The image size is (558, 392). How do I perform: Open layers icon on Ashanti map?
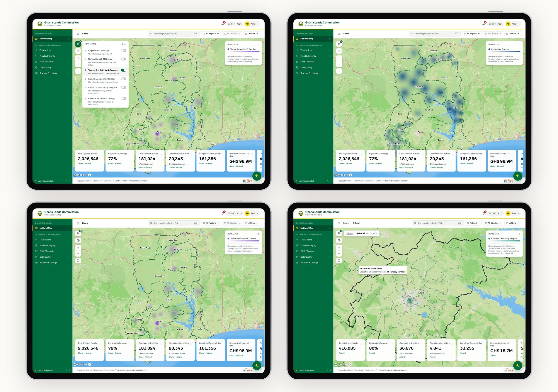point(339,233)
